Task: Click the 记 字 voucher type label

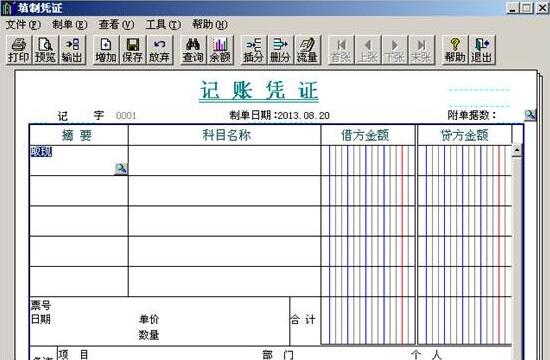Action: point(81,115)
